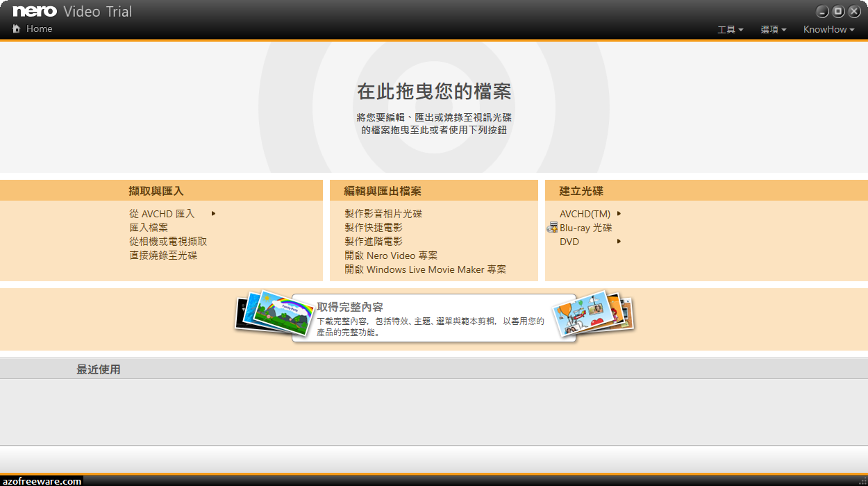Minimize the Nero Video window
Image resolution: width=868 pixels, height=486 pixels.
click(x=822, y=11)
